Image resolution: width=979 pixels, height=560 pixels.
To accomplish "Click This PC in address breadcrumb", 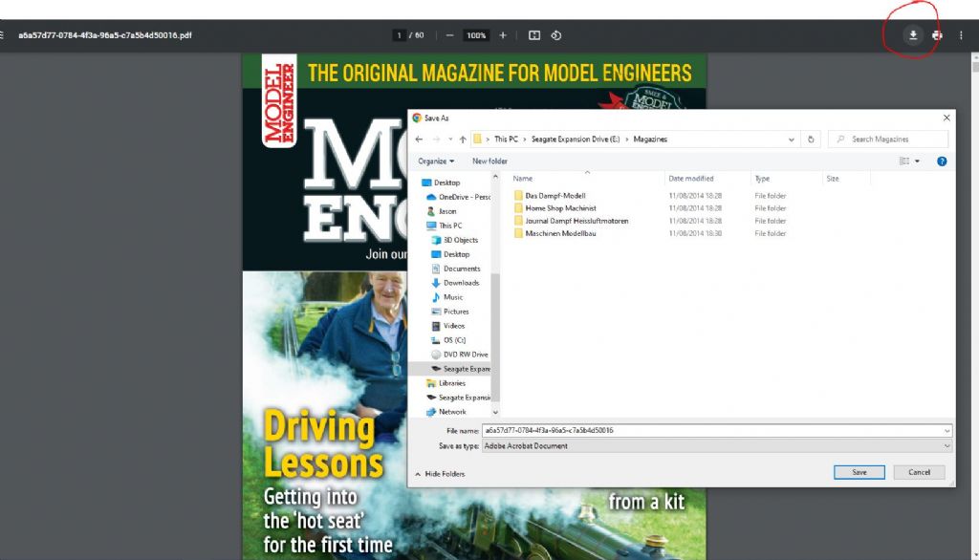I will point(506,140).
